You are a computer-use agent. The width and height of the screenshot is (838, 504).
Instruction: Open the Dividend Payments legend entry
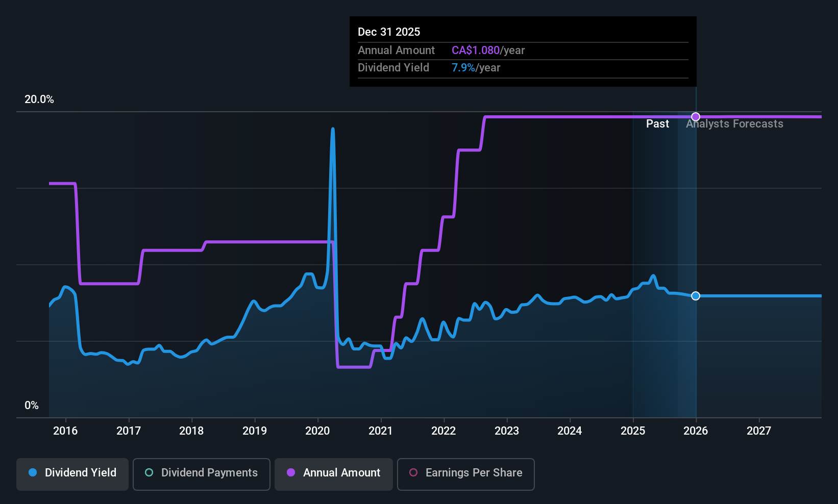(x=201, y=473)
